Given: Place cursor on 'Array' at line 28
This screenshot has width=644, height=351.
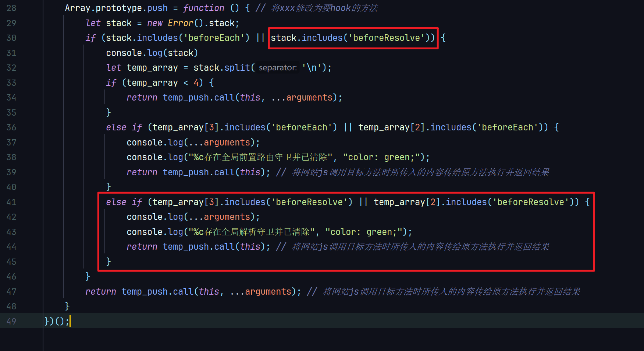Looking at the screenshot, I should (77, 8).
